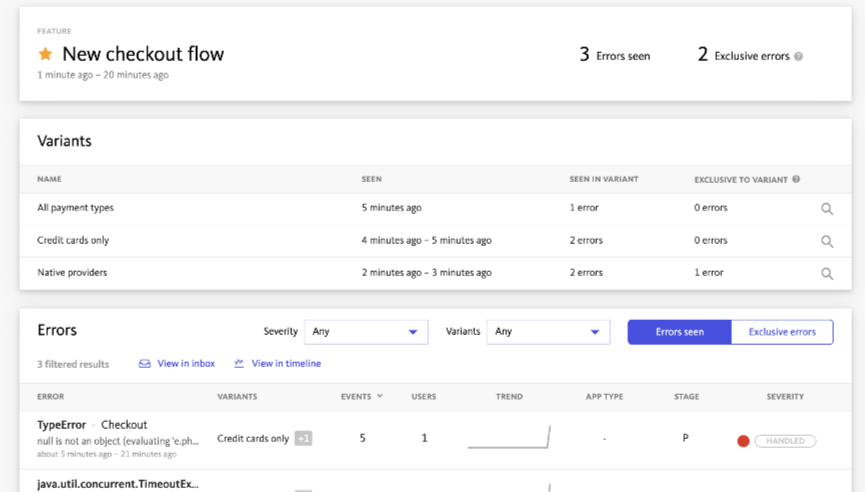Image resolution: width=865 pixels, height=492 pixels.
Task: Click the inbox envelope icon
Action: (145, 364)
